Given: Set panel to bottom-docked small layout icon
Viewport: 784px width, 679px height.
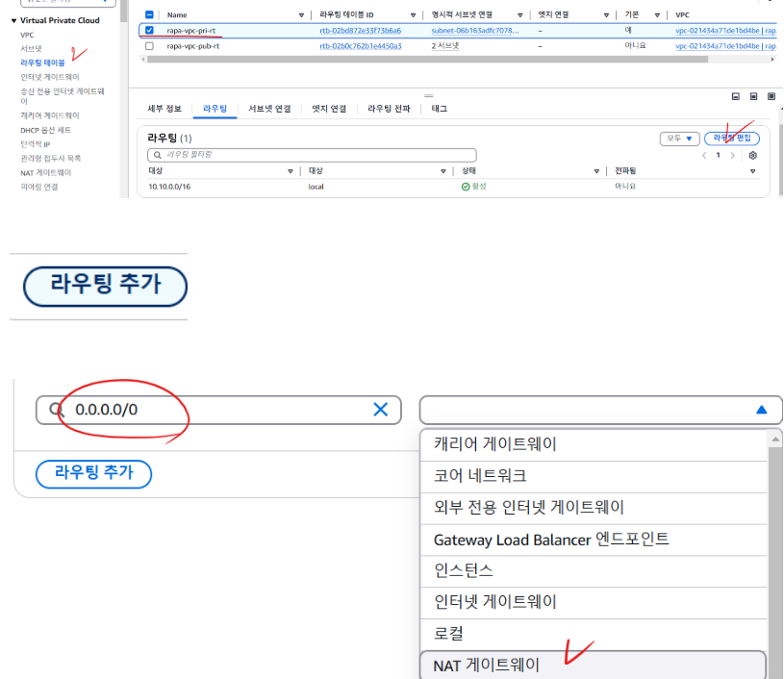Looking at the screenshot, I should tap(736, 96).
